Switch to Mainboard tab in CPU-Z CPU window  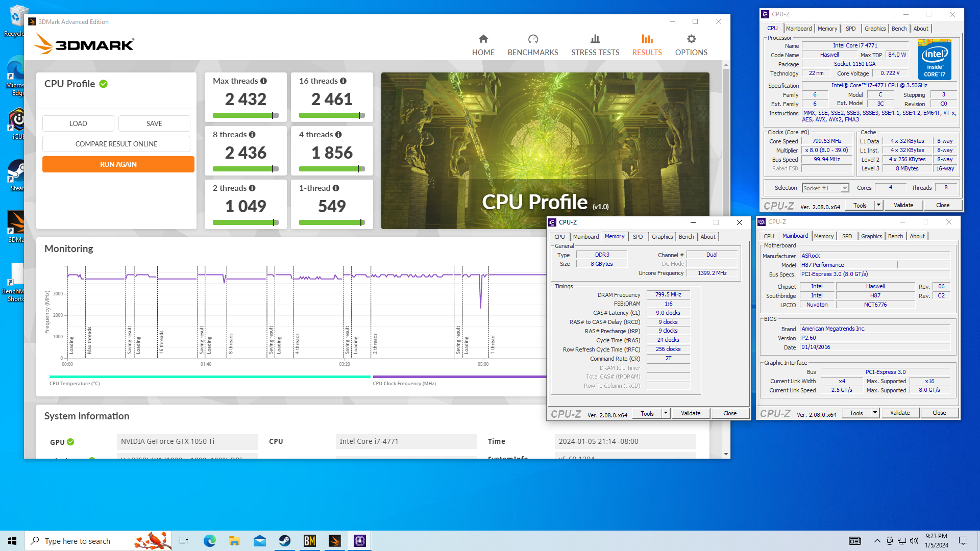[799, 29]
